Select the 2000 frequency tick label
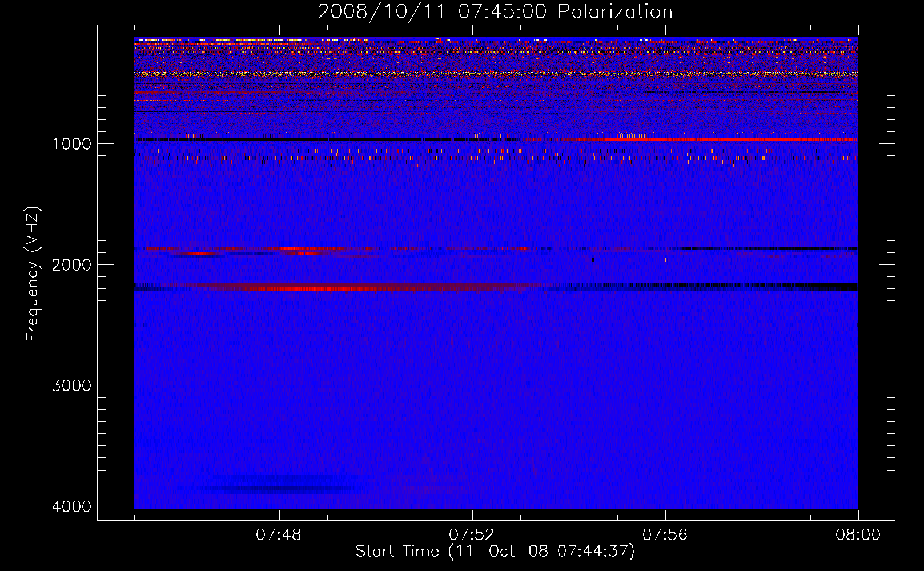This screenshot has height=571, width=924. pos(71,264)
